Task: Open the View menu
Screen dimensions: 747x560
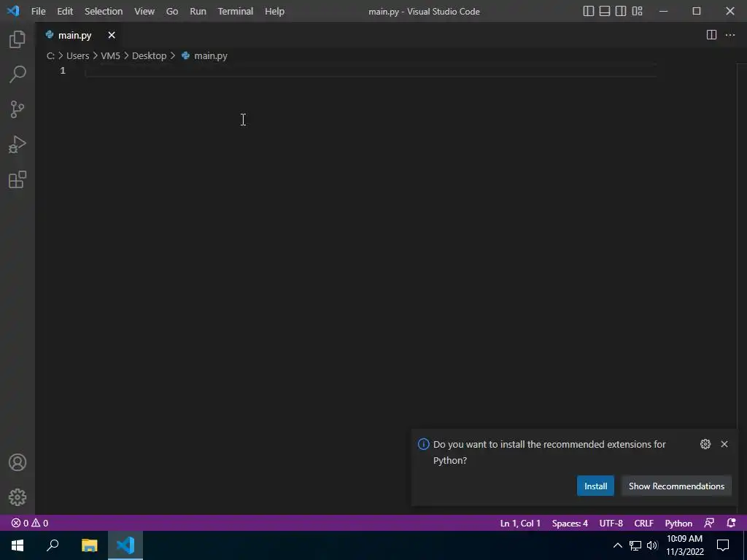Action: [144, 11]
